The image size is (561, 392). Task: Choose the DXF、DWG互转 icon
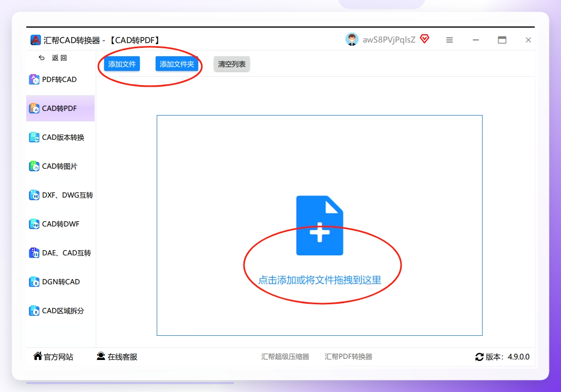tap(34, 195)
